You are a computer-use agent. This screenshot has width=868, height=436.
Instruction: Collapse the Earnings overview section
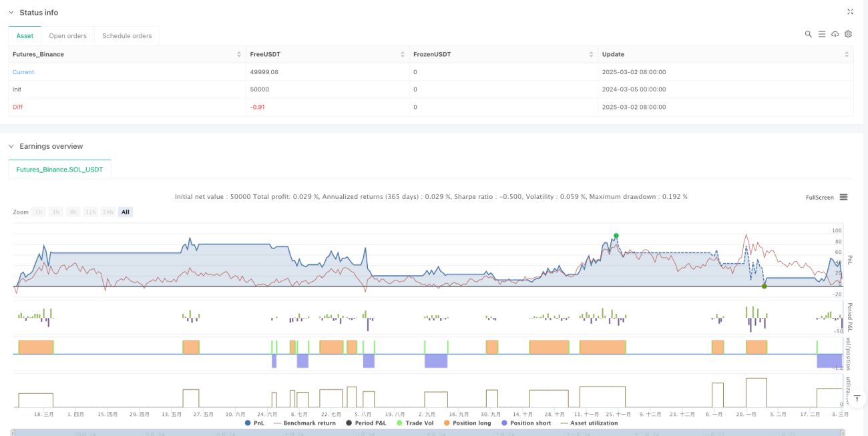click(x=11, y=146)
